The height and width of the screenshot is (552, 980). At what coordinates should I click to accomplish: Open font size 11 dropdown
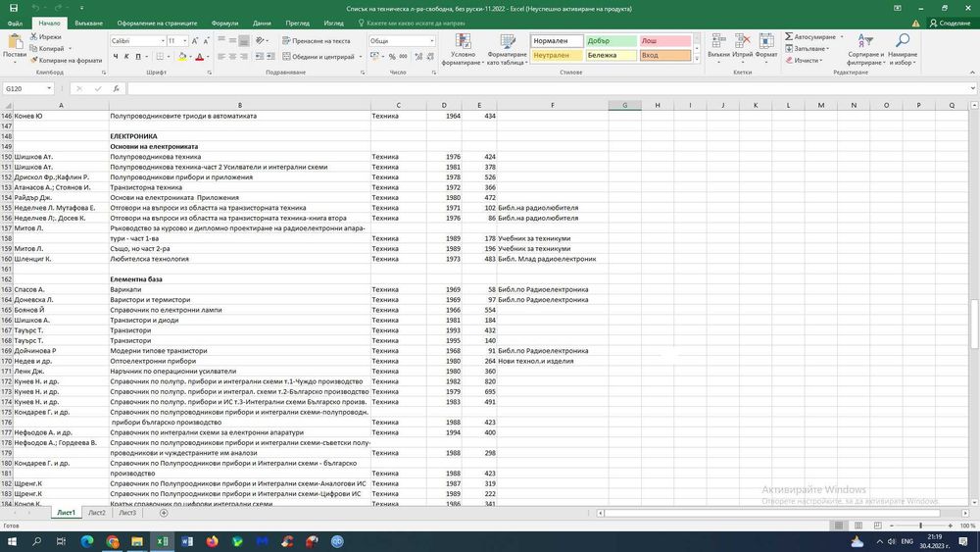coord(185,40)
